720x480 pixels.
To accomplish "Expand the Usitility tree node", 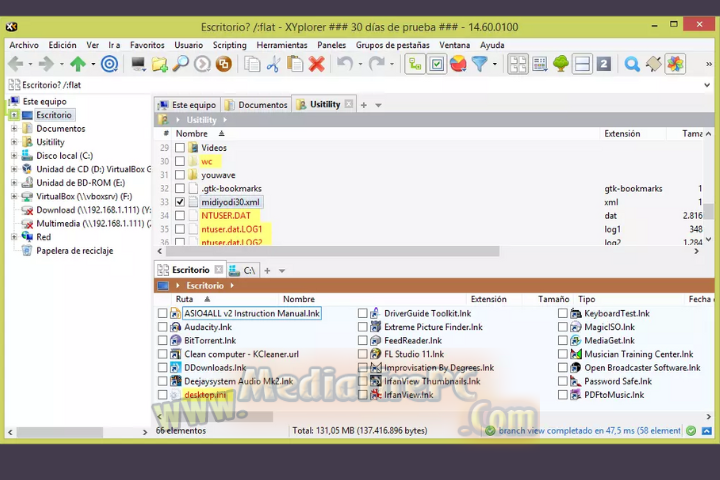I will point(14,142).
